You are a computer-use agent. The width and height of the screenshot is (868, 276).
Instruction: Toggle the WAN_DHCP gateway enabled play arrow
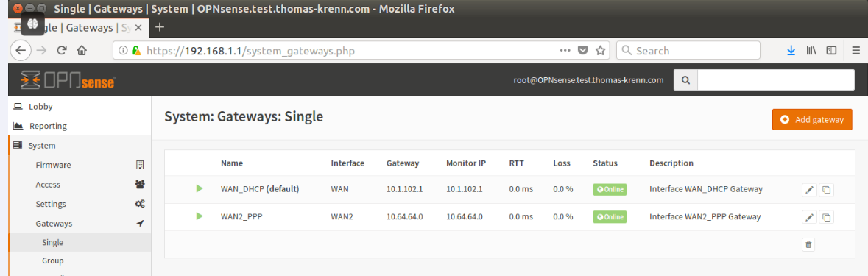200,189
